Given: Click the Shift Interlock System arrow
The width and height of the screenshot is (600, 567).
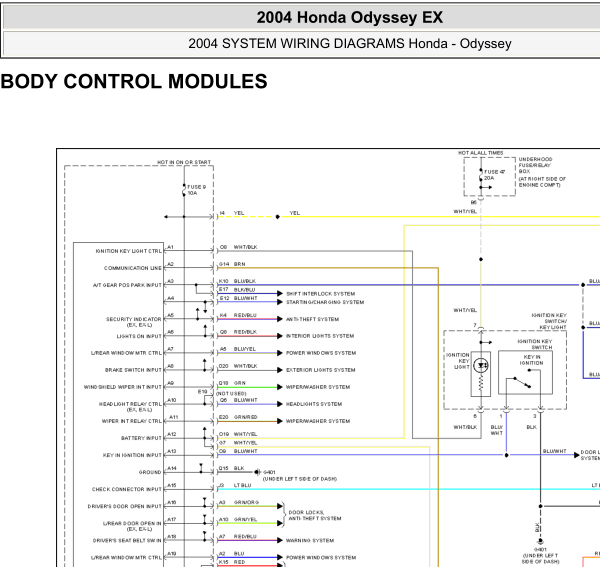Looking at the screenshot, I should [279, 293].
